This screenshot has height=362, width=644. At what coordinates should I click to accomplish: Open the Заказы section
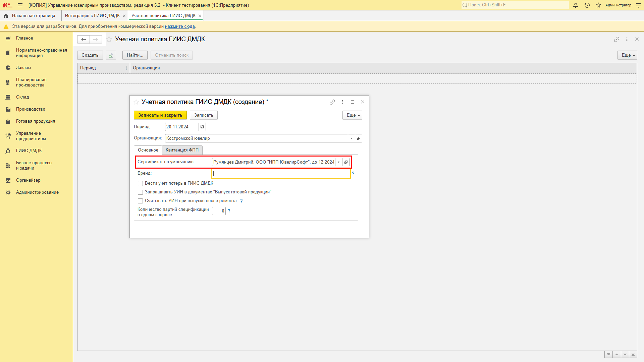click(x=23, y=68)
